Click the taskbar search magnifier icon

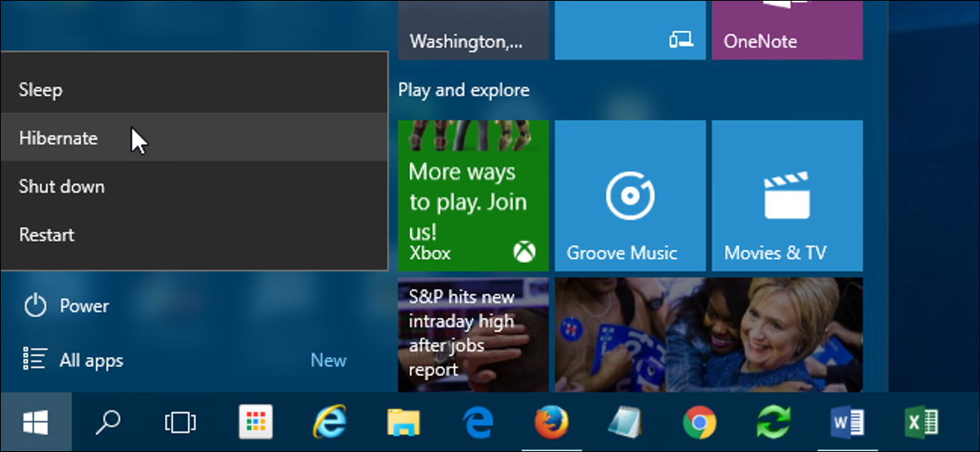point(108,422)
